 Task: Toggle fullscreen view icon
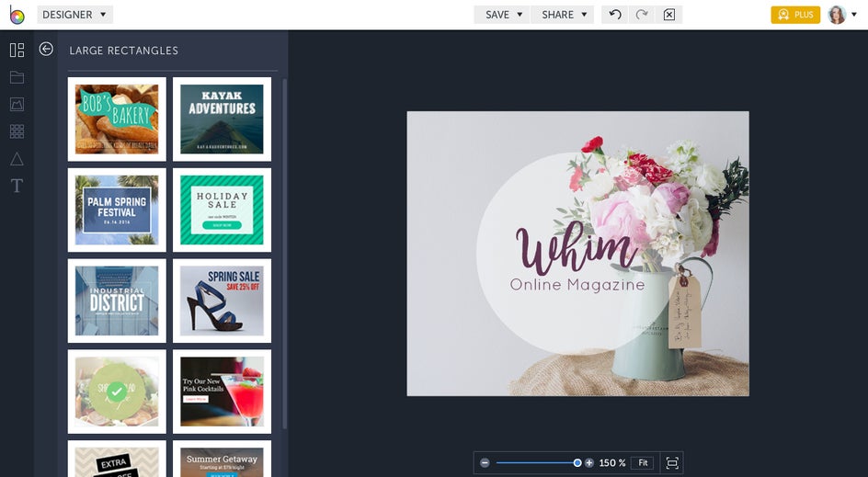tap(672, 462)
